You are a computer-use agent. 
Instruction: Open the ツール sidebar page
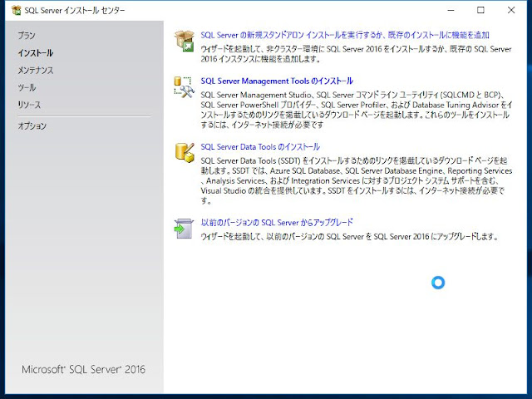point(27,87)
